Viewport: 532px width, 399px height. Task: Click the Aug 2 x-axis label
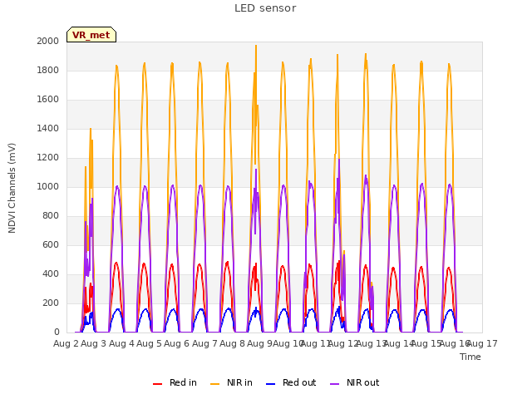coord(66,343)
